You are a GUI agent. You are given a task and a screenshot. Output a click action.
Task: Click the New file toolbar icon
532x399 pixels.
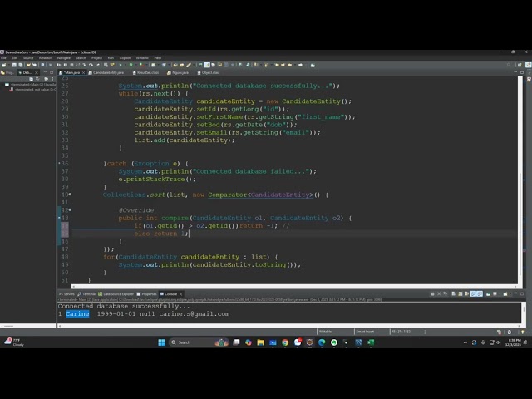click(4, 65)
